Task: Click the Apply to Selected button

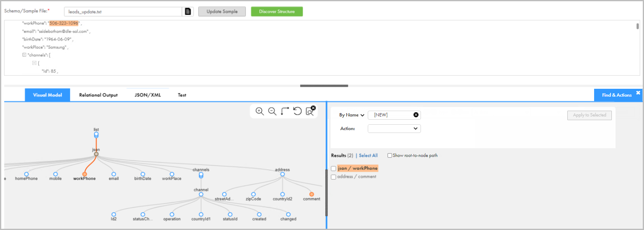Action: [x=589, y=115]
